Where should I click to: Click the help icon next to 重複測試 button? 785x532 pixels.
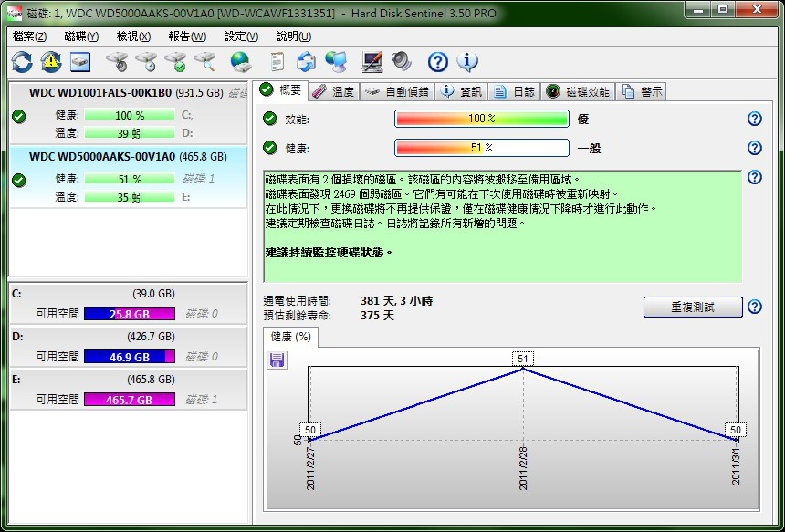[755, 307]
